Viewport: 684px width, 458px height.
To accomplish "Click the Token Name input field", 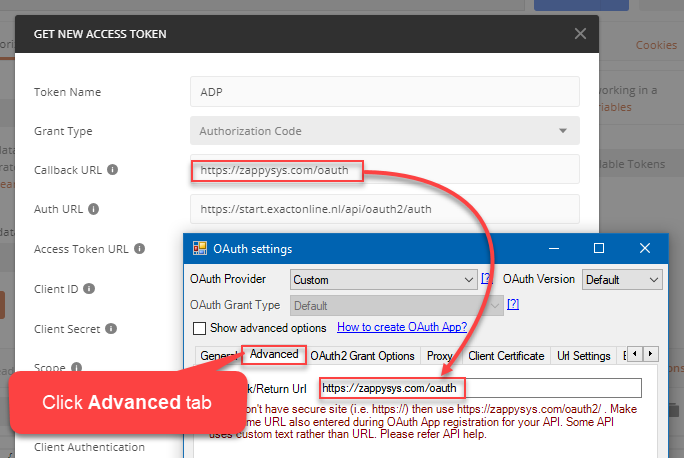I will [x=384, y=92].
